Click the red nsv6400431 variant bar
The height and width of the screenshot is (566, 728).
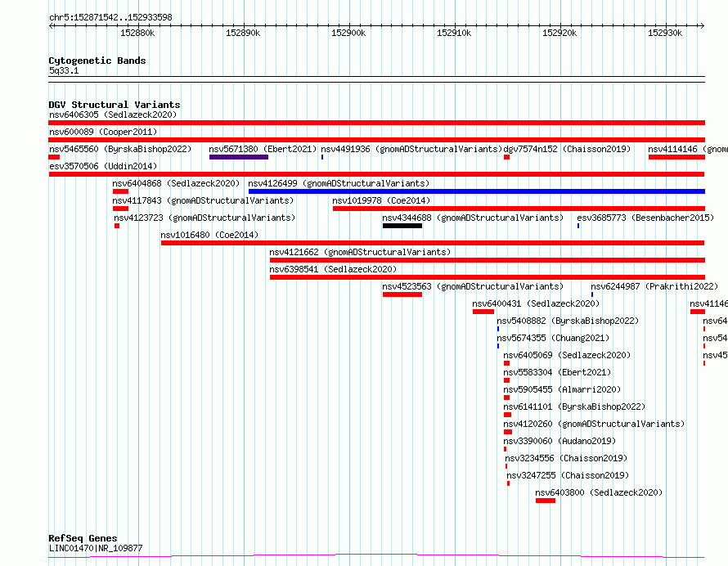pyautogui.click(x=483, y=312)
